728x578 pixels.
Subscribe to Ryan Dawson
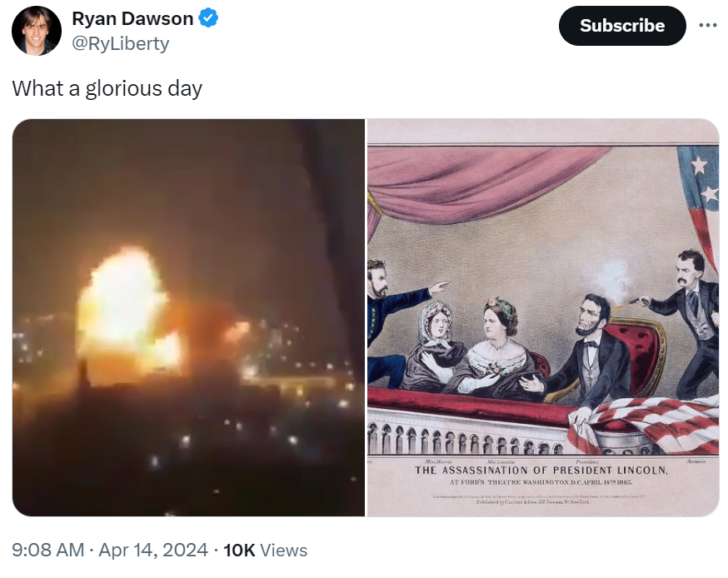[622, 26]
